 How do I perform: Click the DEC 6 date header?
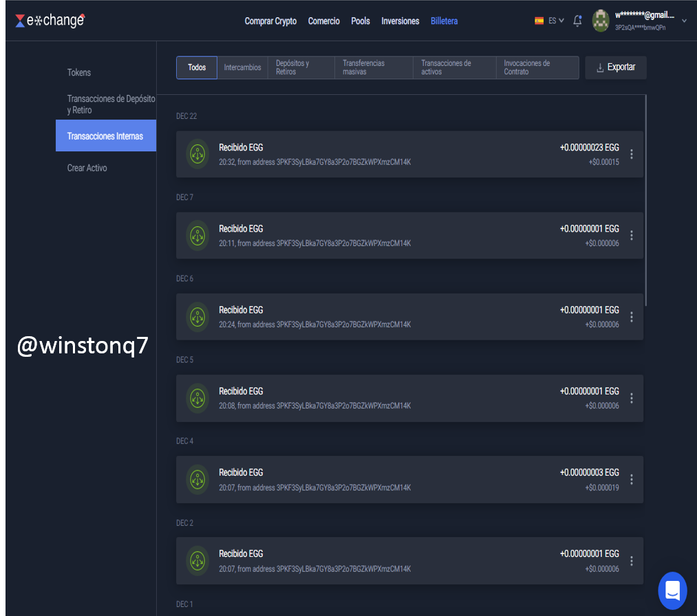184,278
